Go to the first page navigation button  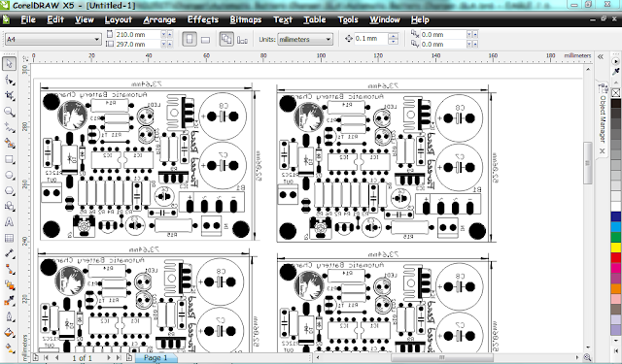click(x=47, y=357)
